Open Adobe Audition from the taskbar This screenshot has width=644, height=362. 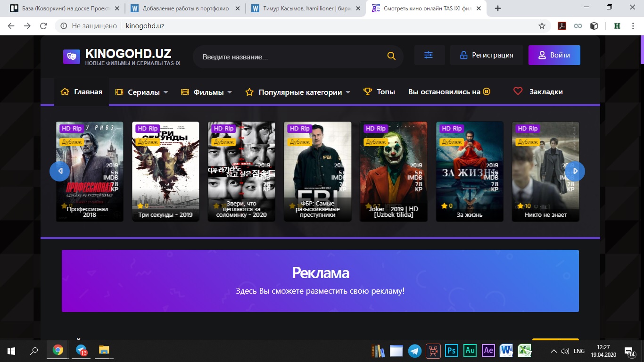(x=470, y=351)
